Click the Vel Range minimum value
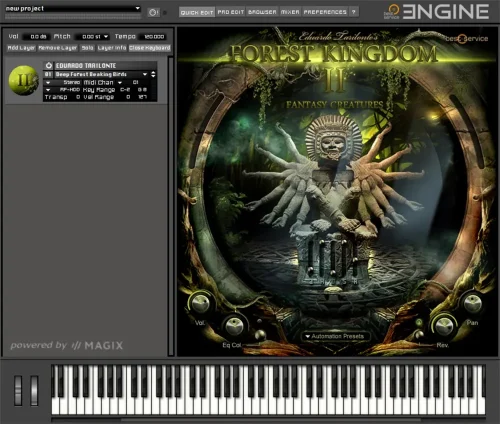 [128, 97]
